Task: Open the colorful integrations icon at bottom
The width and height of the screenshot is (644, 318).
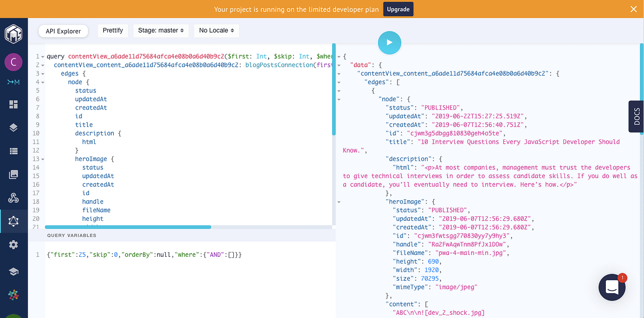Action: coord(13,295)
